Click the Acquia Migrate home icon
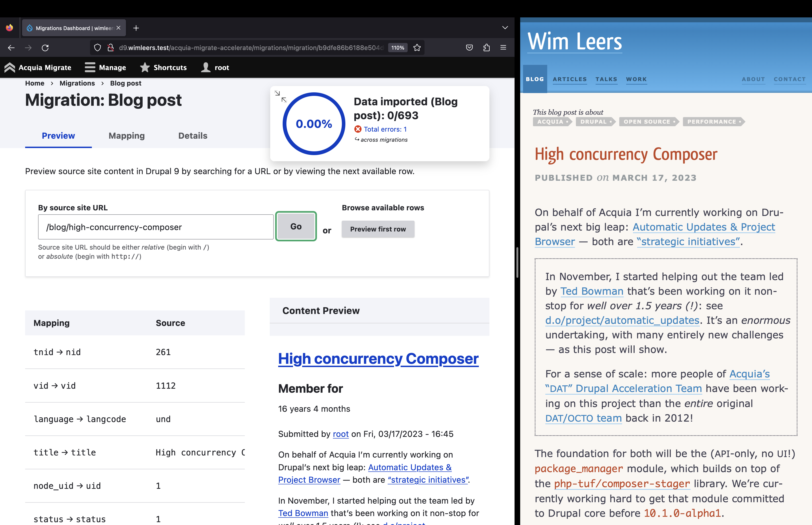812x525 pixels. (x=10, y=67)
